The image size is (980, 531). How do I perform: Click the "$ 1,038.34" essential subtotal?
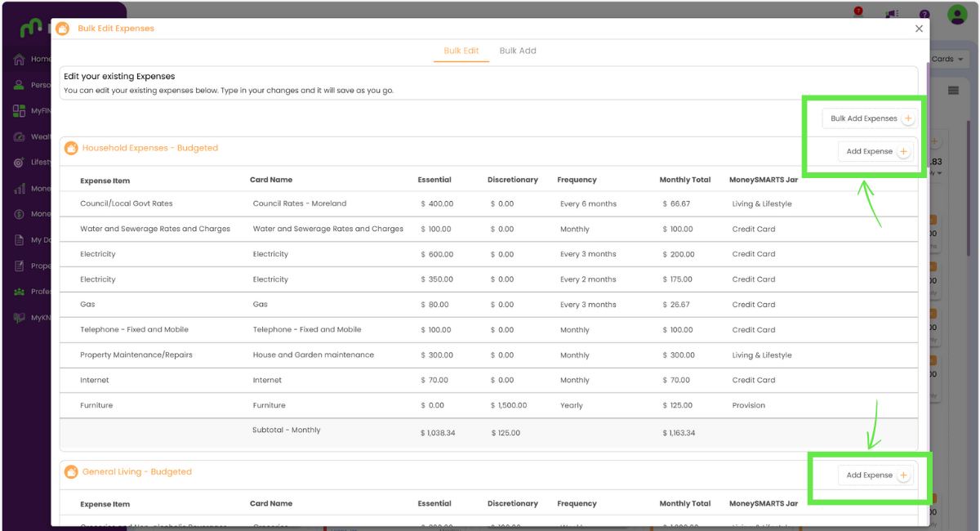click(439, 433)
